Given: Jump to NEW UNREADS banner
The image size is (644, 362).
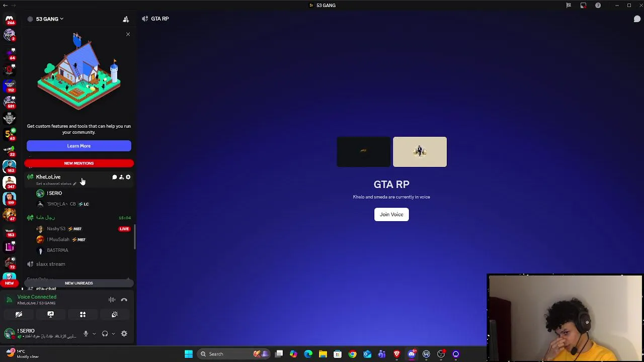Looking at the screenshot, I should pos(79,283).
